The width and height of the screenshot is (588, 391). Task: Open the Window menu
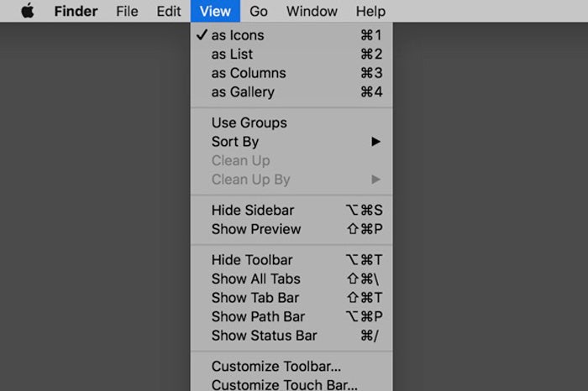[x=312, y=11]
